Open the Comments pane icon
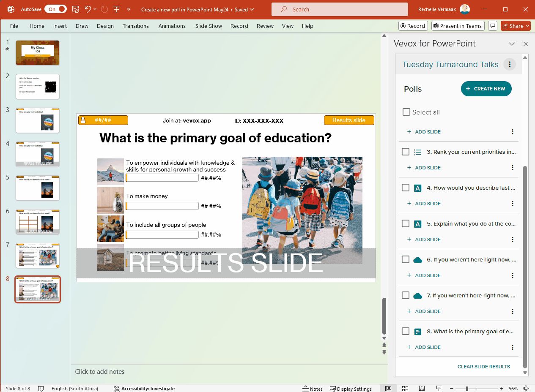Image resolution: width=535 pixels, height=392 pixels. (x=492, y=26)
